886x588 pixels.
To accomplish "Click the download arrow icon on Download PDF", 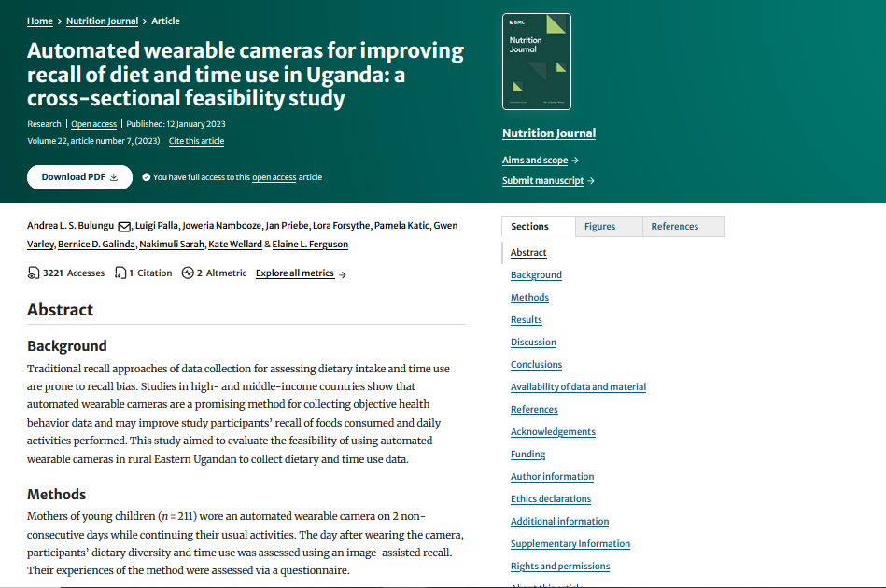I will tap(114, 177).
